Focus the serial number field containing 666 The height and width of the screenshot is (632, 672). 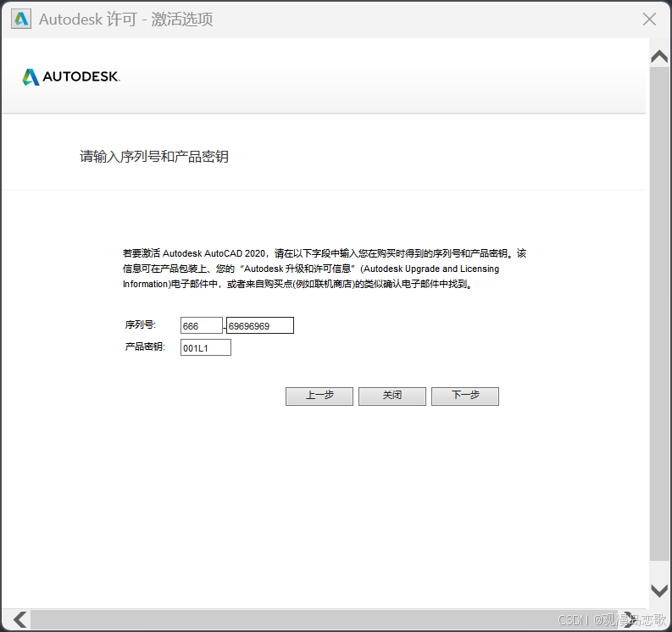202,325
